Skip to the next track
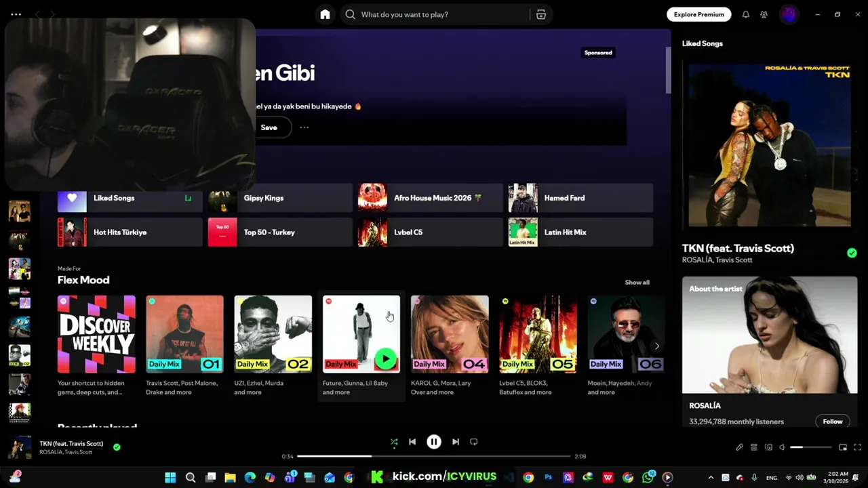This screenshot has width=868, height=488. [x=456, y=442]
